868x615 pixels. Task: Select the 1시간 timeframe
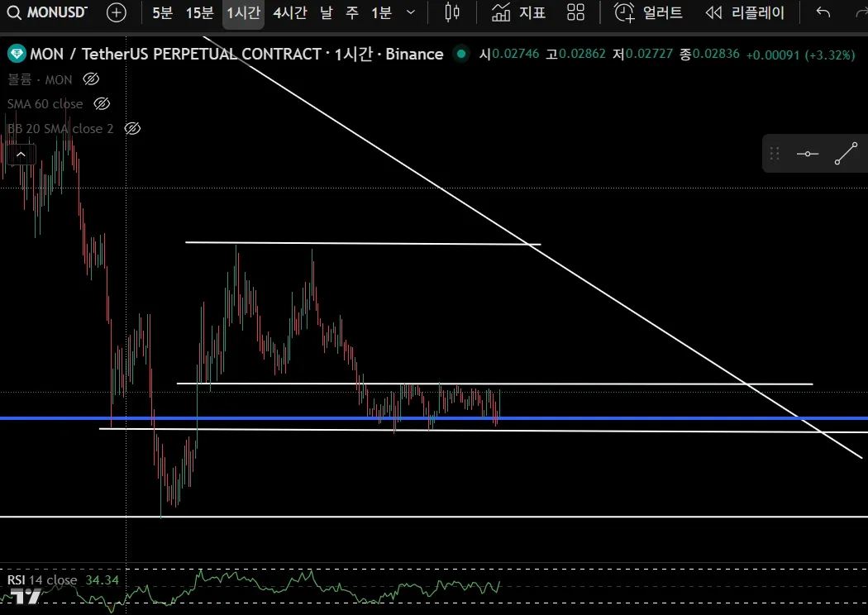tap(243, 12)
